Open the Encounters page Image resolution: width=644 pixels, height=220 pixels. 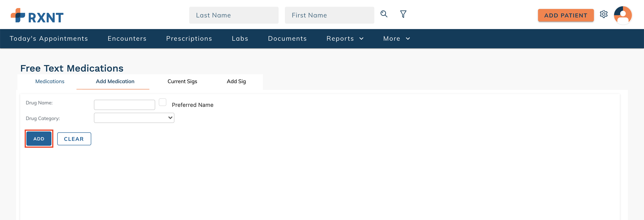click(x=127, y=38)
